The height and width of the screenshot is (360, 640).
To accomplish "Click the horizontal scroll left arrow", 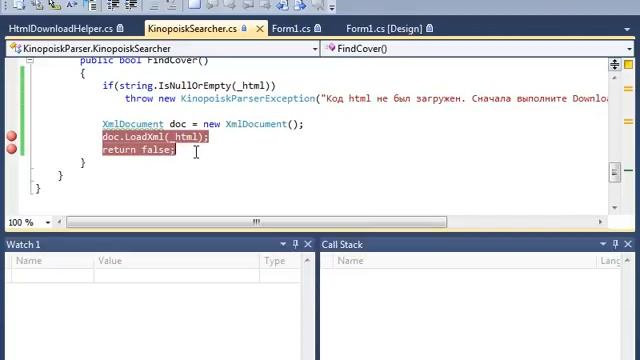I will pos(59,222).
